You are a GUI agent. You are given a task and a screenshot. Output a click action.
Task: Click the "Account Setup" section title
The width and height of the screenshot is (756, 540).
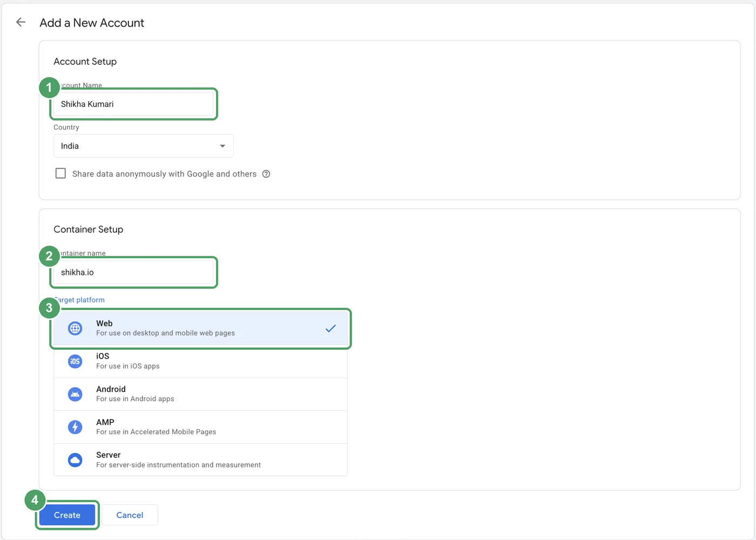[x=85, y=62]
